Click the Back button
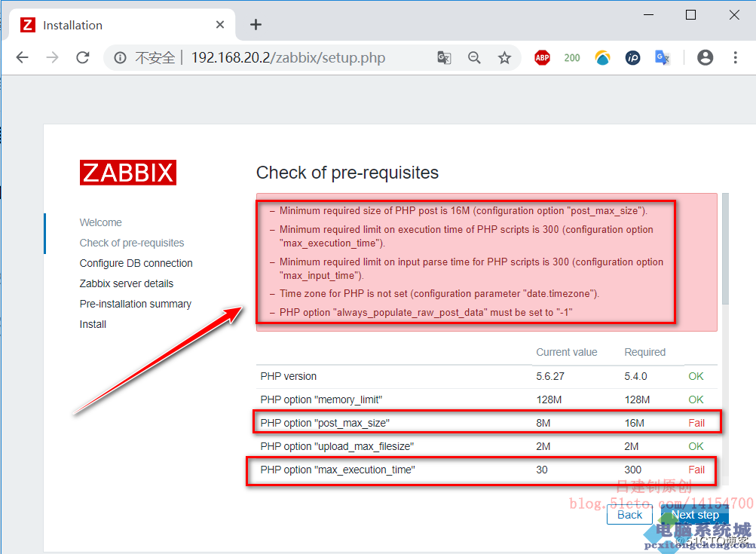756x554 pixels. [x=629, y=515]
